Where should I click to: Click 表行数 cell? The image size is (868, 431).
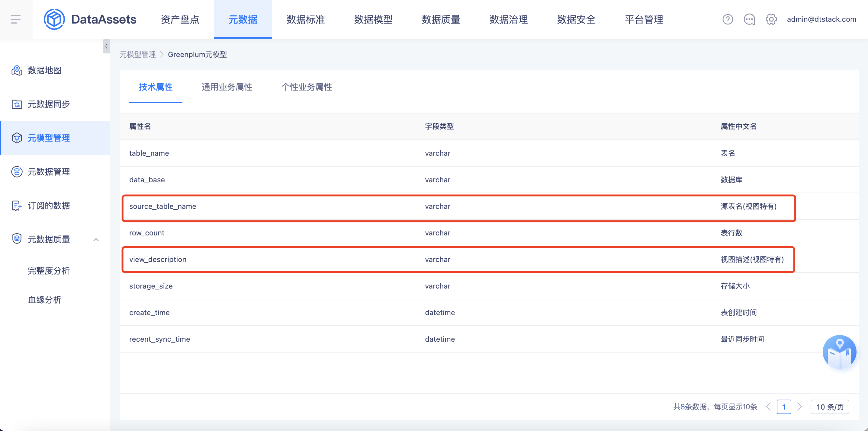coord(731,233)
